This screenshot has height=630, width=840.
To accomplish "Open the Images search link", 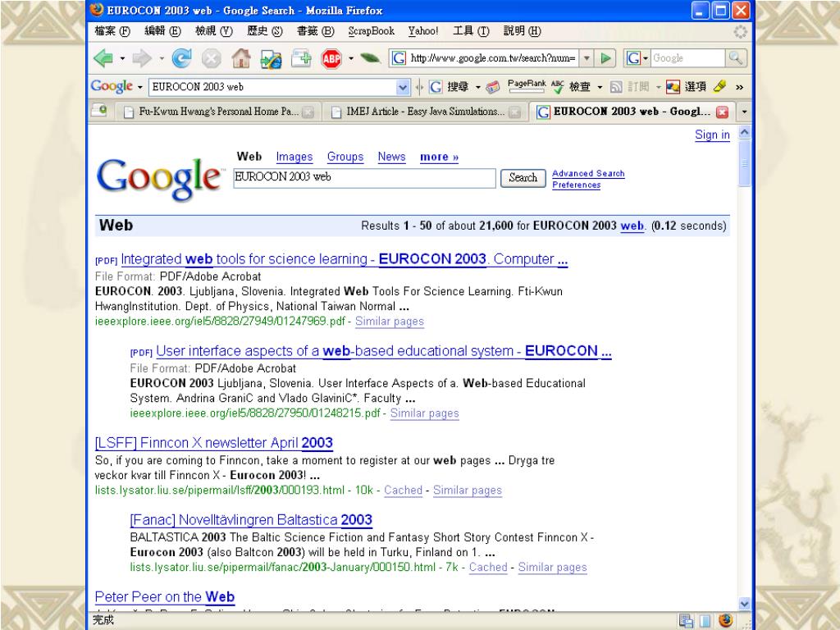I will pyautogui.click(x=294, y=157).
